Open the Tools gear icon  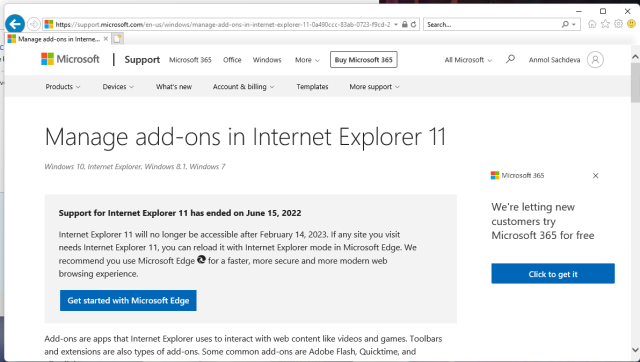pos(618,24)
